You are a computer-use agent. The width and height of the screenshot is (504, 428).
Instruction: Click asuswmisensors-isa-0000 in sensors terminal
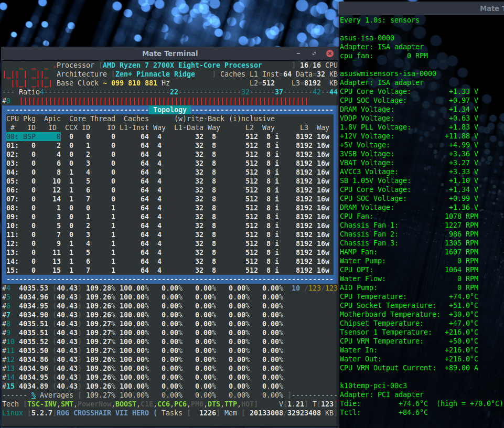[x=388, y=73]
